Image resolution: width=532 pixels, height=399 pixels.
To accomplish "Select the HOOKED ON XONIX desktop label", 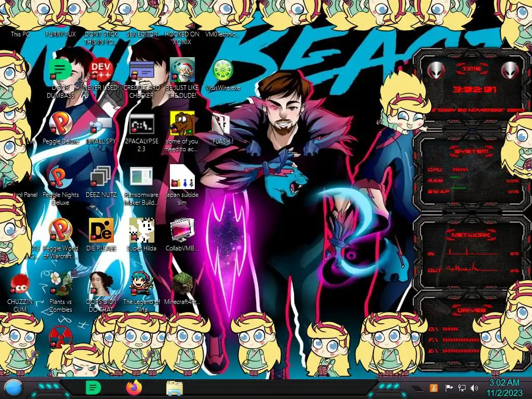I will coord(182,38).
